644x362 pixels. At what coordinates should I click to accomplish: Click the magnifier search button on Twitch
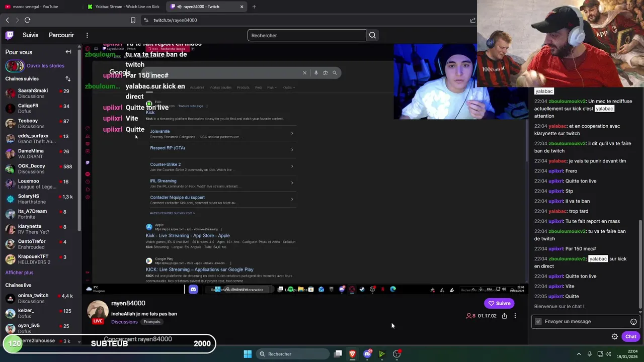pyautogui.click(x=372, y=35)
